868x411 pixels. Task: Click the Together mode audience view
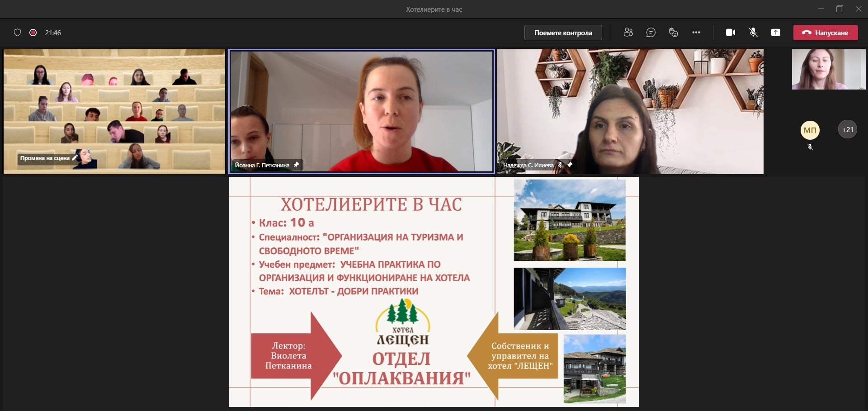(x=114, y=111)
